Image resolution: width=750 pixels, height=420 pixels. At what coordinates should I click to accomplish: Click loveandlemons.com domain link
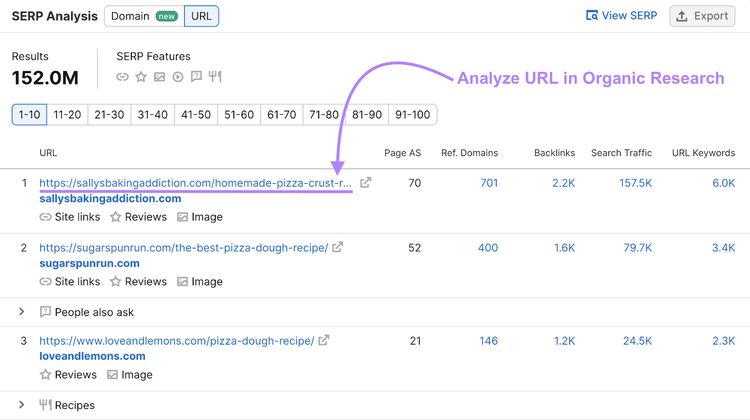pos(92,356)
